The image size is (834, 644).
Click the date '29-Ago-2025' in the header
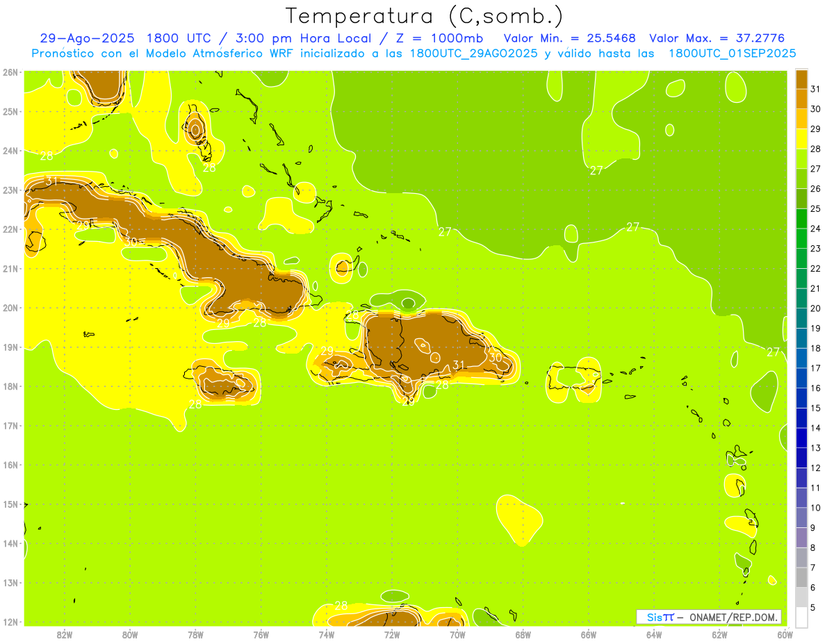(x=87, y=38)
